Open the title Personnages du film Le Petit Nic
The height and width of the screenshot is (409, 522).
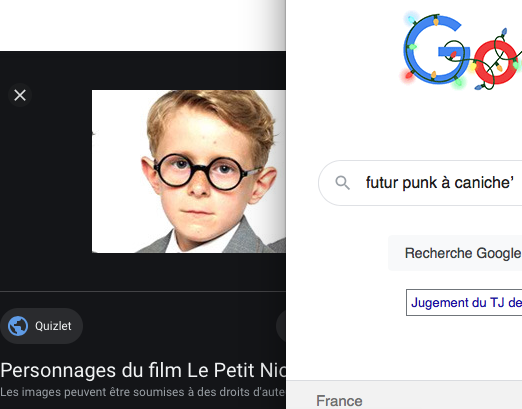pyautogui.click(x=143, y=370)
